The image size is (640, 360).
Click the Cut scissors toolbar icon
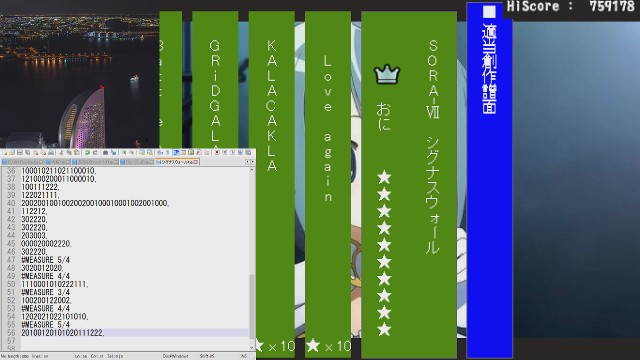click(61, 153)
